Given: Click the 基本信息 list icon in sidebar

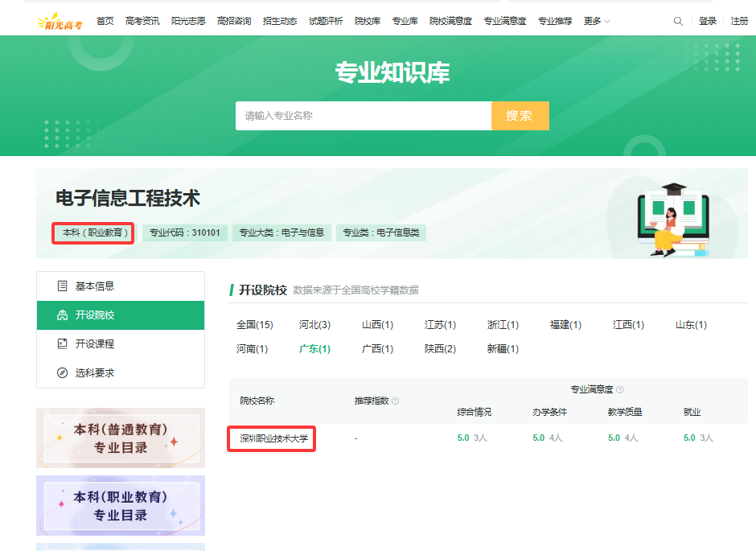Looking at the screenshot, I should (x=62, y=286).
